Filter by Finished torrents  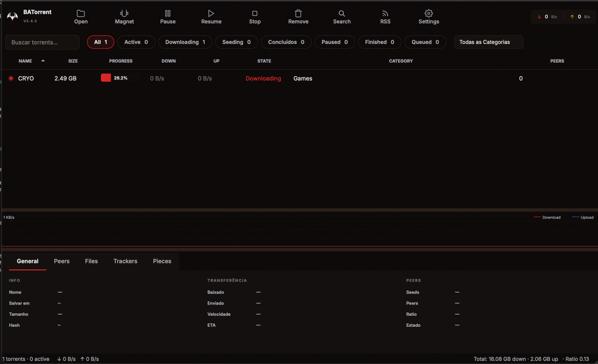click(379, 42)
